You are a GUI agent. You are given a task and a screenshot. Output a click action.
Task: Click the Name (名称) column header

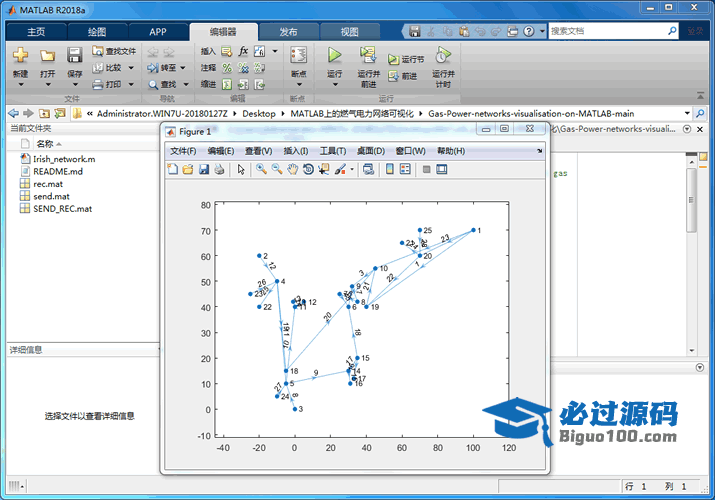[45, 144]
